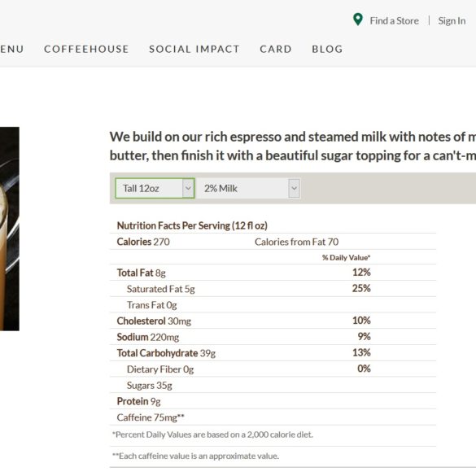The width and height of the screenshot is (476, 476).
Task: Click the Caffeine 75mg value
Action: (151, 417)
